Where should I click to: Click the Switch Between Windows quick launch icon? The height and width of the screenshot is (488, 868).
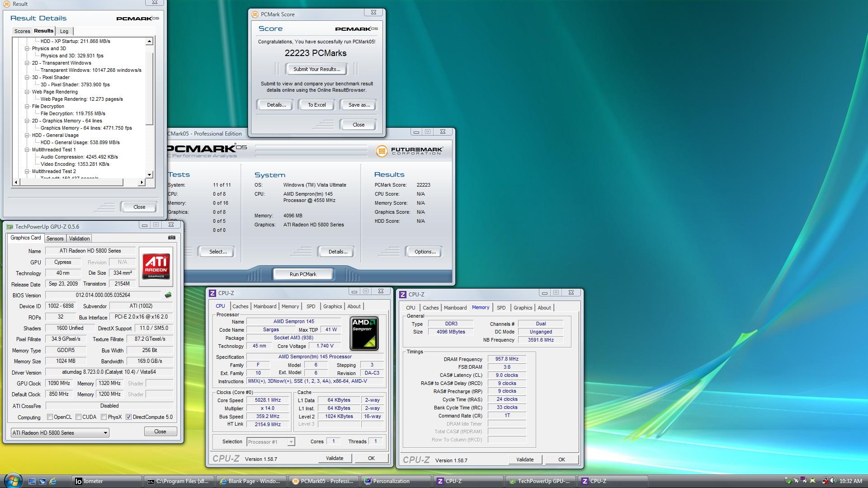pos(42,481)
